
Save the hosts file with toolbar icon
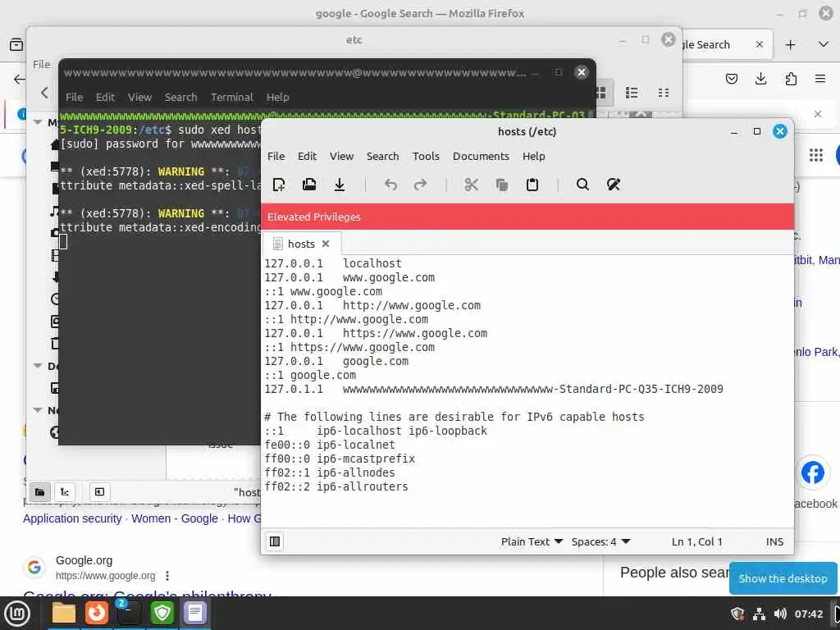pos(339,185)
